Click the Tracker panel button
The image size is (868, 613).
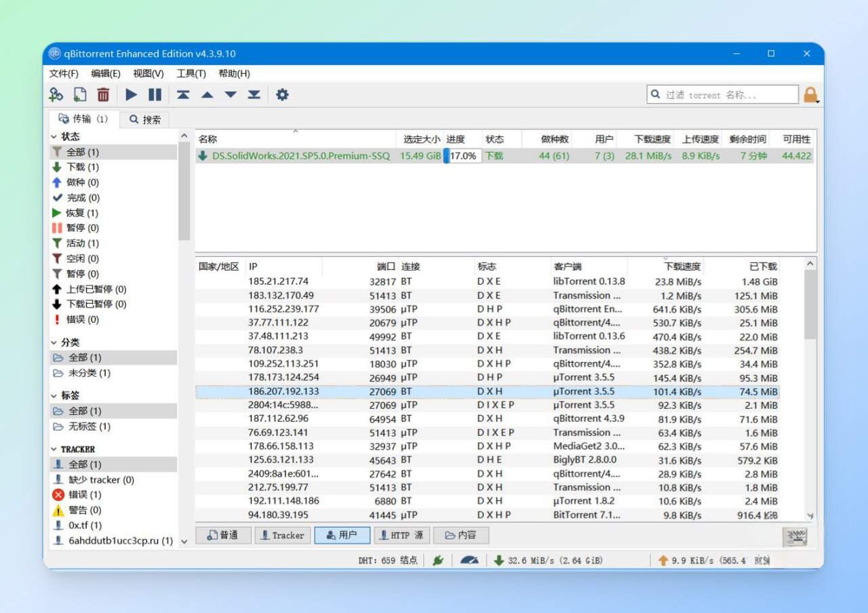[x=282, y=535]
